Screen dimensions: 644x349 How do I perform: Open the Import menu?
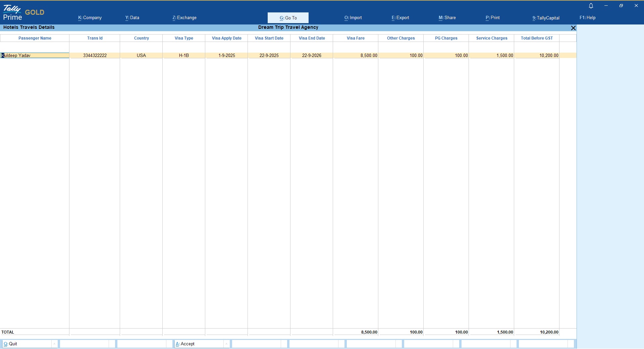[353, 18]
